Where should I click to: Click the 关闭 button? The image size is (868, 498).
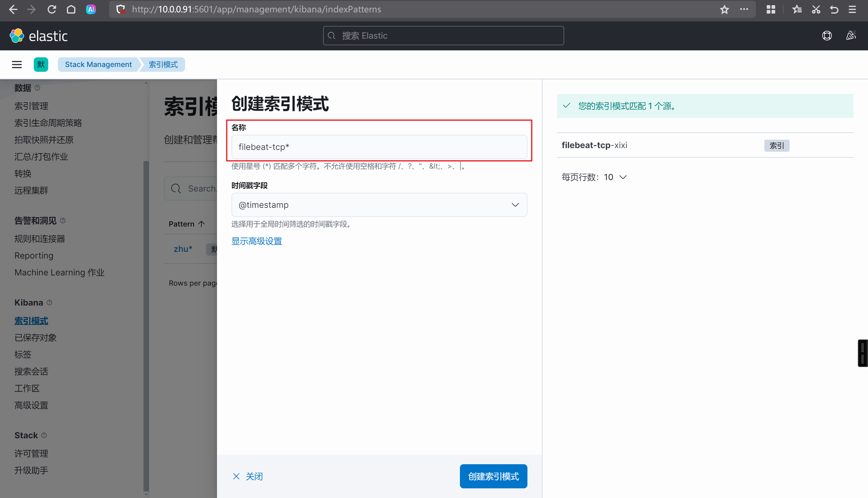pos(248,476)
